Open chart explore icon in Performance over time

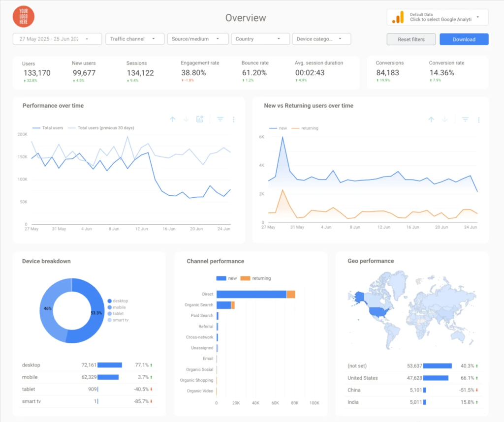pyautogui.click(x=200, y=119)
